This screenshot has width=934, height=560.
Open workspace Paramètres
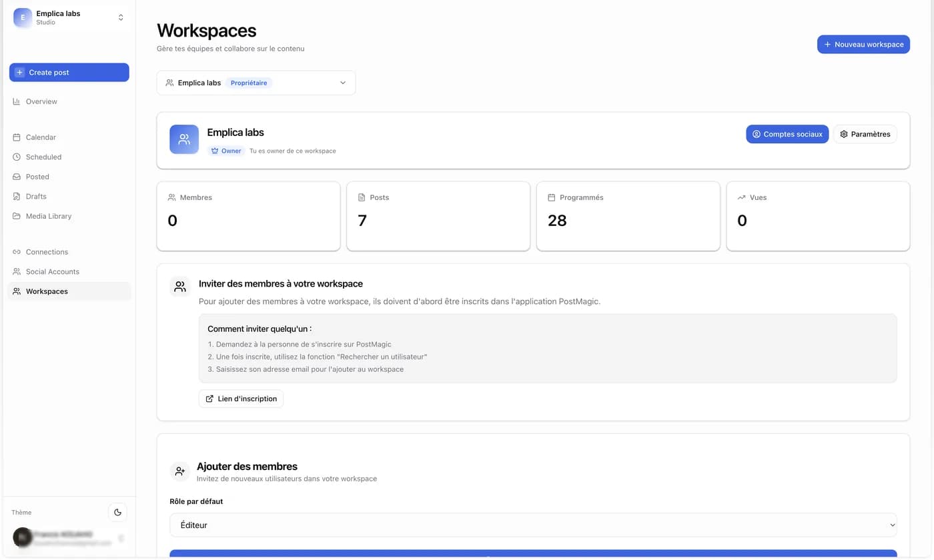(x=865, y=134)
